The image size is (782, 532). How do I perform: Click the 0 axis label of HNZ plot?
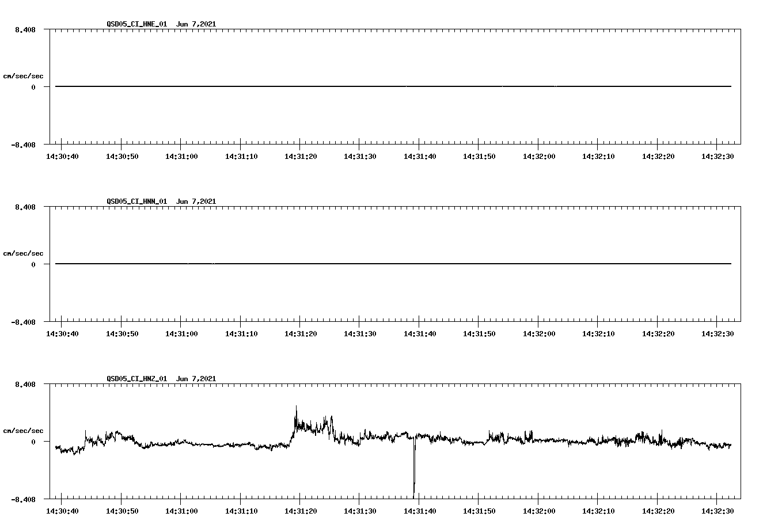pos(33,442)
